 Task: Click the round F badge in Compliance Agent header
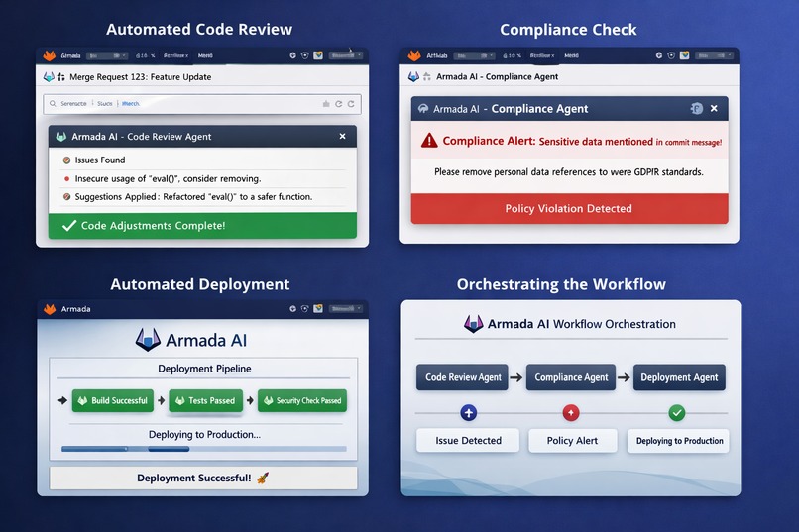[697, 108]
